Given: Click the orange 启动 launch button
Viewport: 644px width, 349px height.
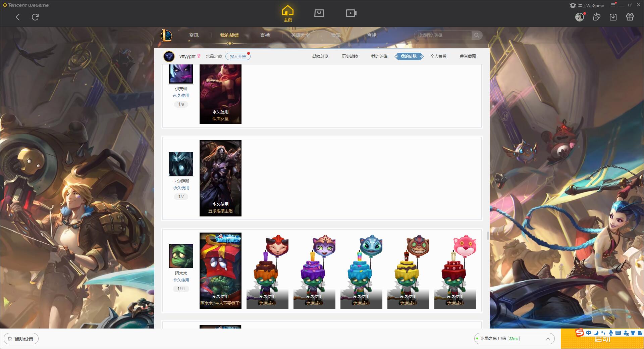Looking at the screenshot, I should pyautogui.click(x=602, y=339).
